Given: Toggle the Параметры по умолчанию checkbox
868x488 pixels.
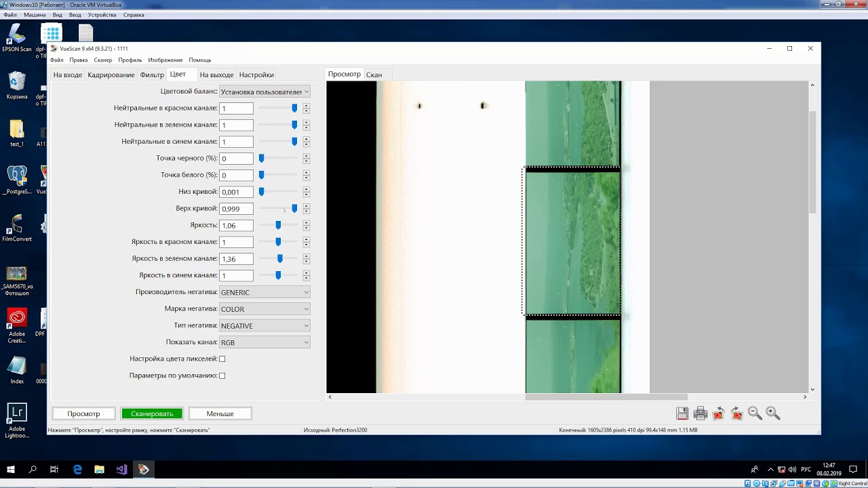Looking at the screenshot, I should click(222, 375).
